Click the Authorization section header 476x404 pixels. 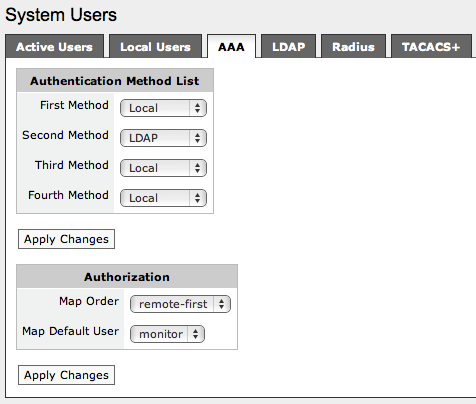tap(127, 277)
